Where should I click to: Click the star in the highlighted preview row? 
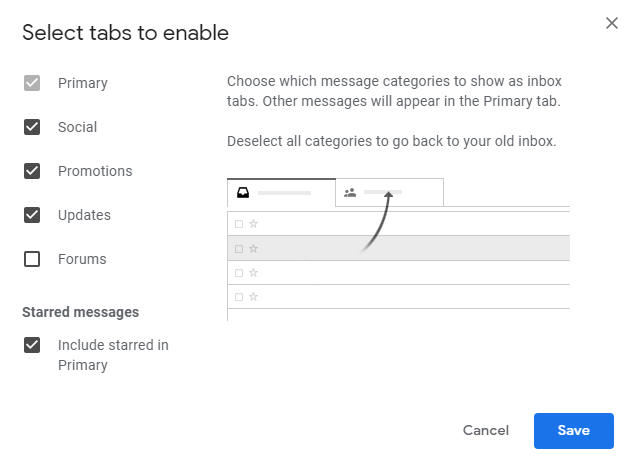tap(254, 248)
